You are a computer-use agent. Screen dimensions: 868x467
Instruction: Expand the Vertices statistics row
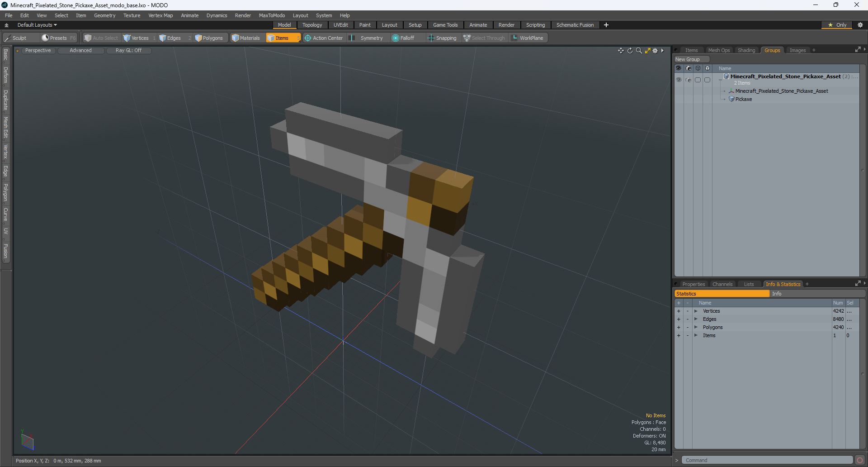(696, 311)
